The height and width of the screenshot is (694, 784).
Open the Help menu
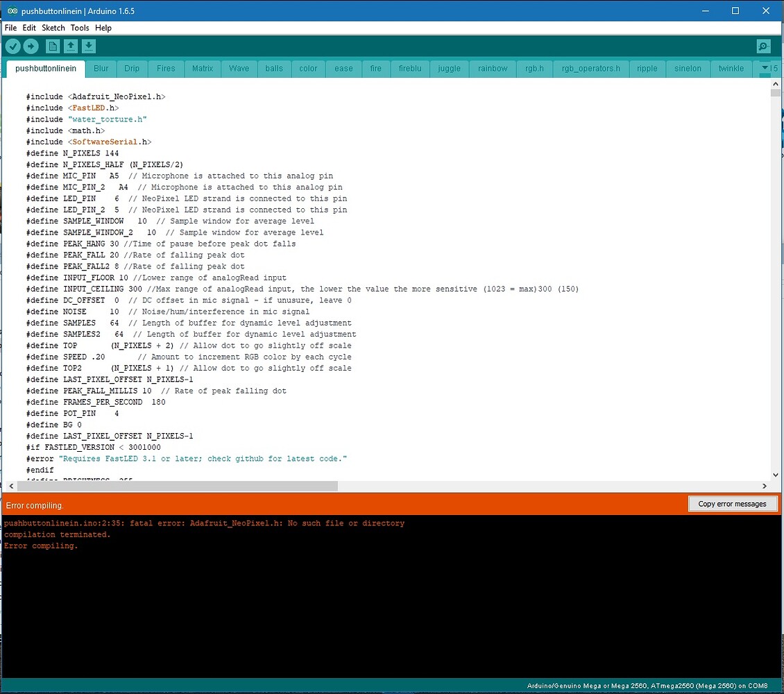(x=103, y=28)
